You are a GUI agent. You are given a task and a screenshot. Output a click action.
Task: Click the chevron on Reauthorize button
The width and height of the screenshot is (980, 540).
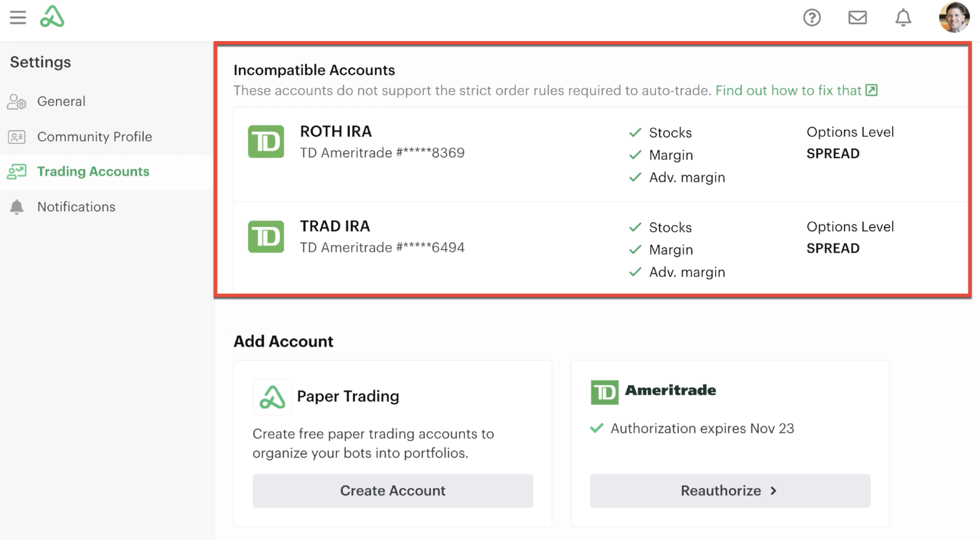pos(773,491)
